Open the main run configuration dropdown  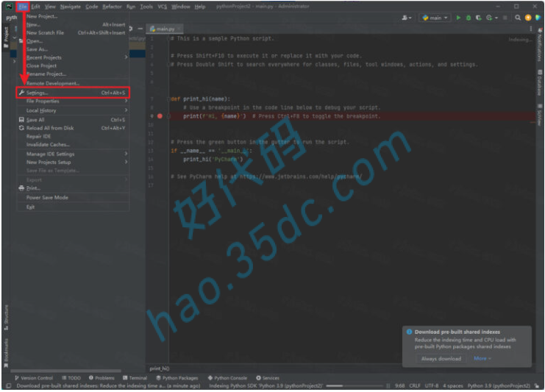(x=435, y=18)
